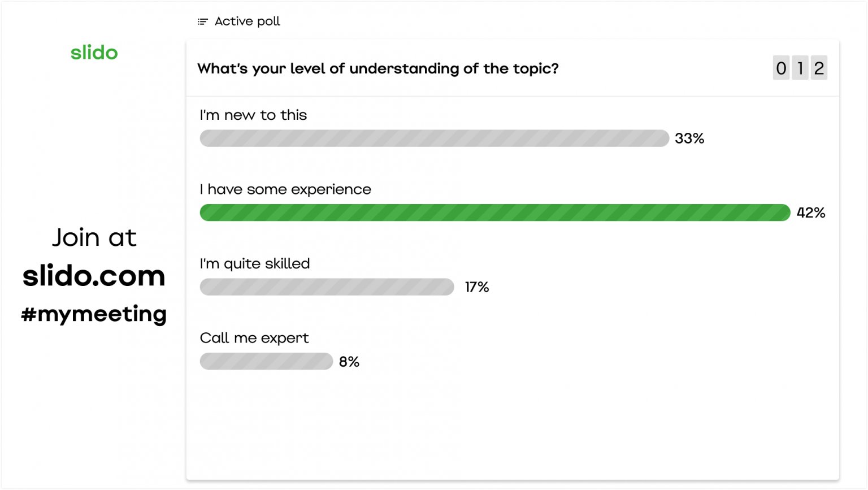This screenshot has height=490, width=868.
Task: Select the "I'm quite skilled" option
Action: [255, 264]
